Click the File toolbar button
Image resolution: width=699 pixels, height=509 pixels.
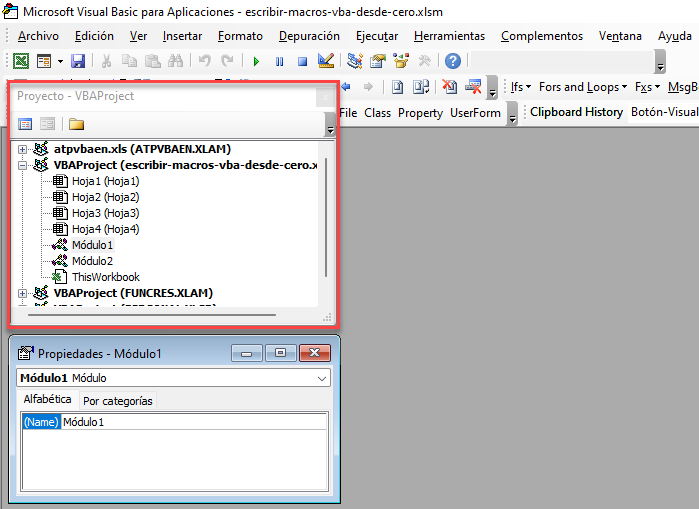[x=348, y=113]
